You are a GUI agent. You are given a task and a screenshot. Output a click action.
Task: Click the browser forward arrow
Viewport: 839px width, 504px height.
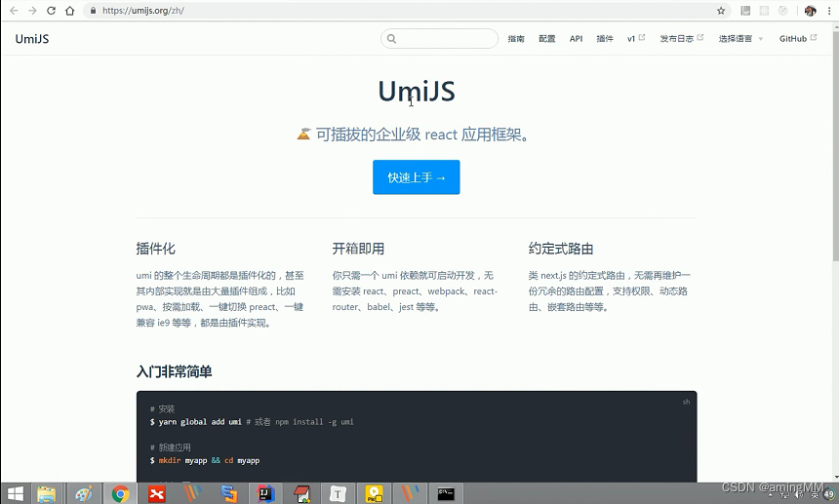point(32,11)
